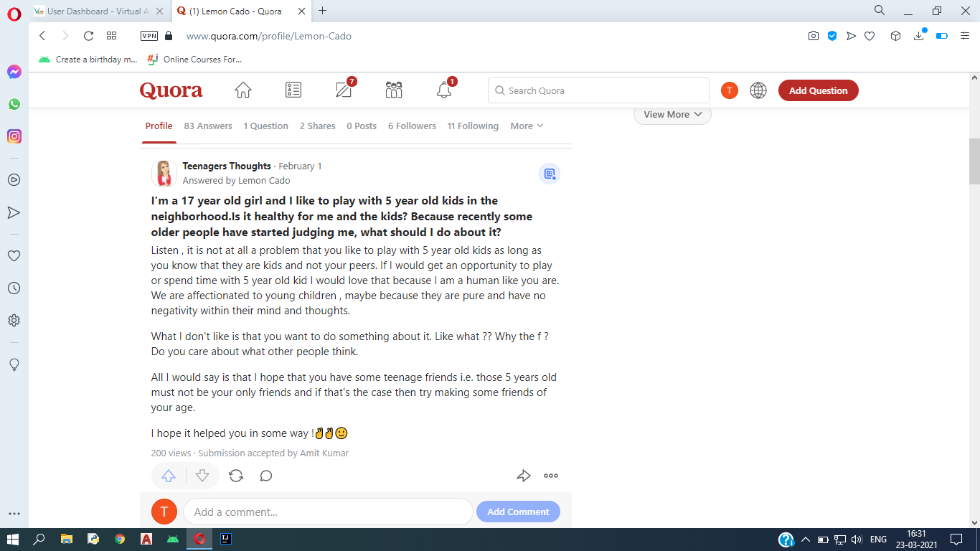Click the red Add Question button

point(819,90)
